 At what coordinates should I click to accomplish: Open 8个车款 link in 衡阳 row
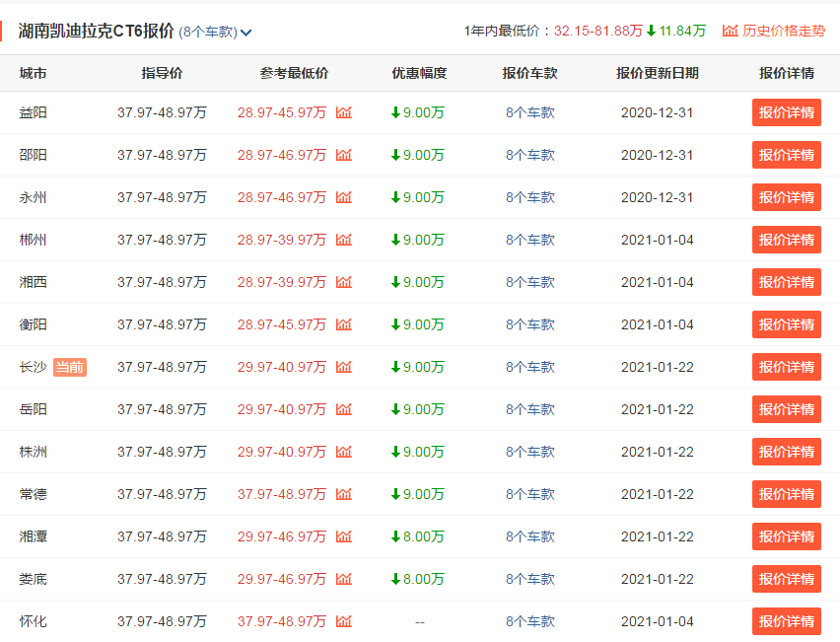pos(529,324)
